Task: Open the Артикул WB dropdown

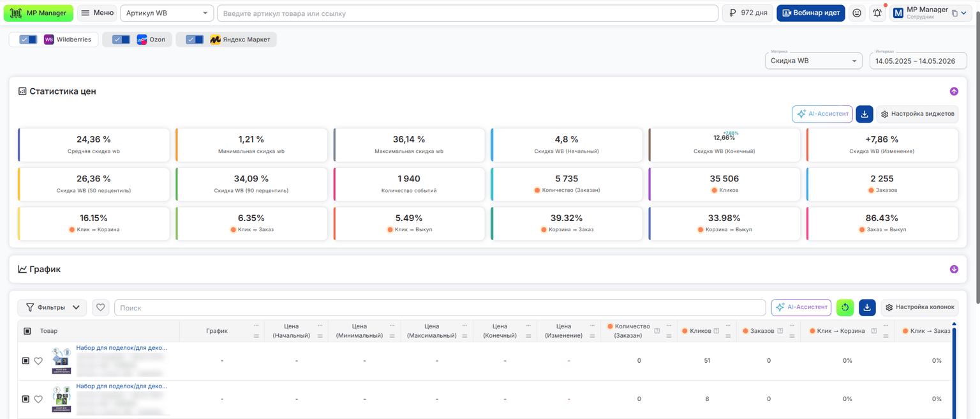Action: pos(167,13)
